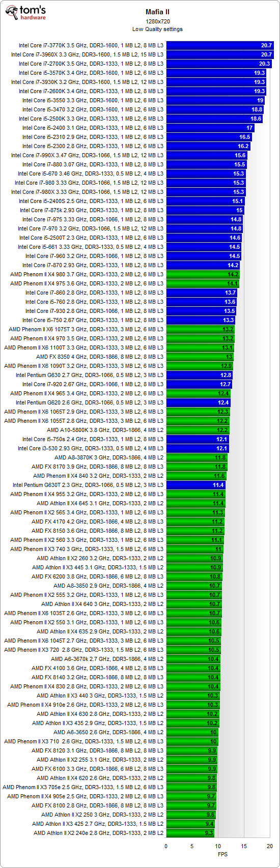
Task: Click the AMD FX 6200 3.8 GHz label
Action: pyautogui.click(x=98, y=576)
